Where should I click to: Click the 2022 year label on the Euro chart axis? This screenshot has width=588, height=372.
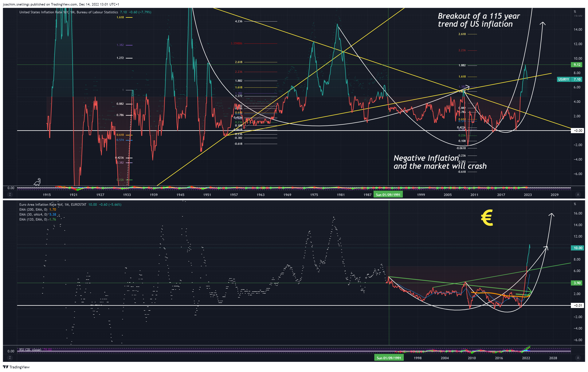coord(526,358)
